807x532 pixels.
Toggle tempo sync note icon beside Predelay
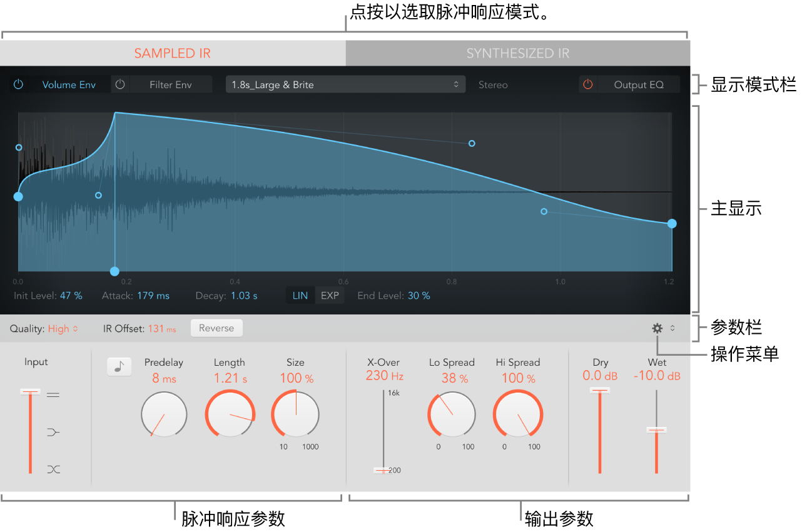119,367
